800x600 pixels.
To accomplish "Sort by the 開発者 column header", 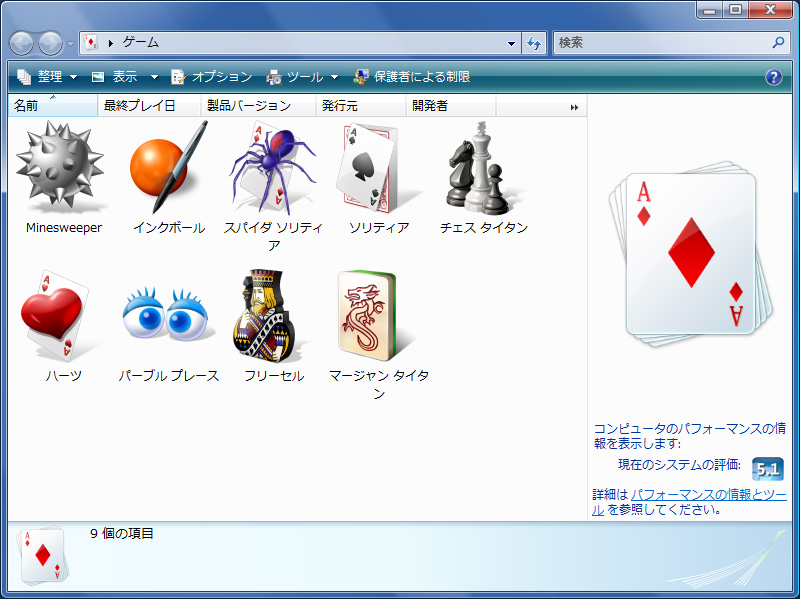I will (x=451, y=106).
